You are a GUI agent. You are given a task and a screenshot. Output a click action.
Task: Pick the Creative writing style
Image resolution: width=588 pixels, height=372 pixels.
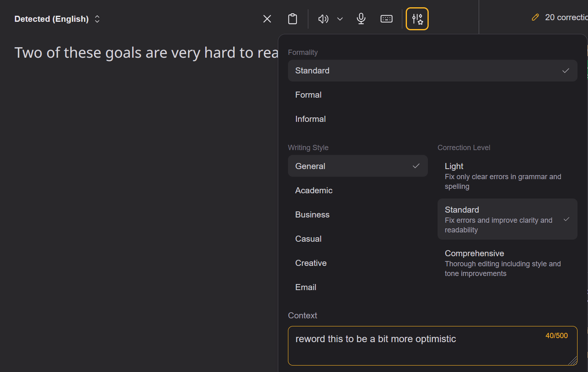pyautogui.click(x=311, y=263)
